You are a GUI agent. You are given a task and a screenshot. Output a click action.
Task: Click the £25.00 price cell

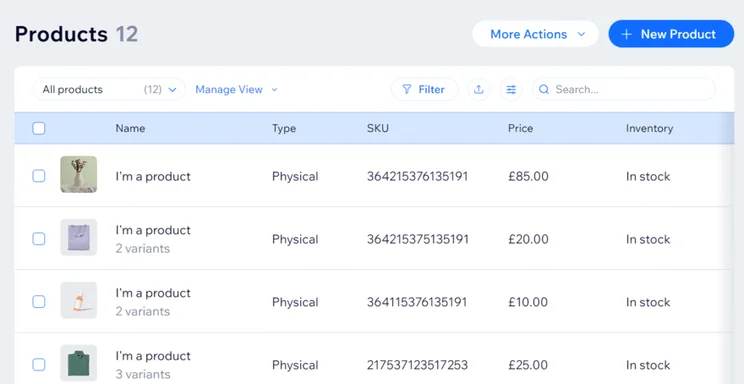click(528, 365)
